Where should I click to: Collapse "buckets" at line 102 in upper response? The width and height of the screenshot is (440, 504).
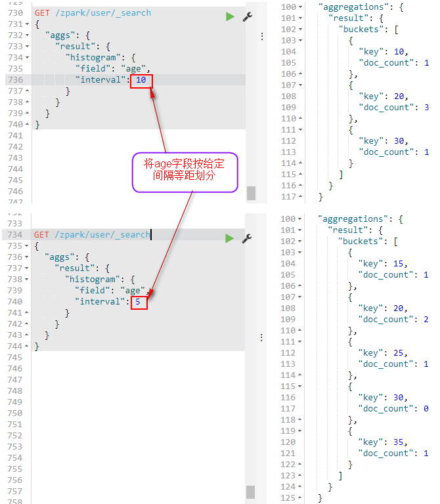300,30
